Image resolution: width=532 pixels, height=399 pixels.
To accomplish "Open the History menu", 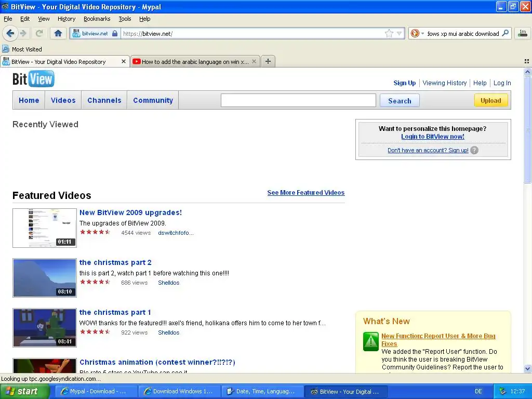I will 66,19.
